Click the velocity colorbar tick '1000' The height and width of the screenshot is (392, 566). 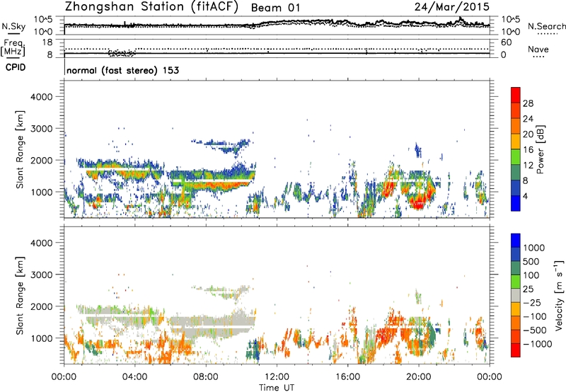pos(534,248)
